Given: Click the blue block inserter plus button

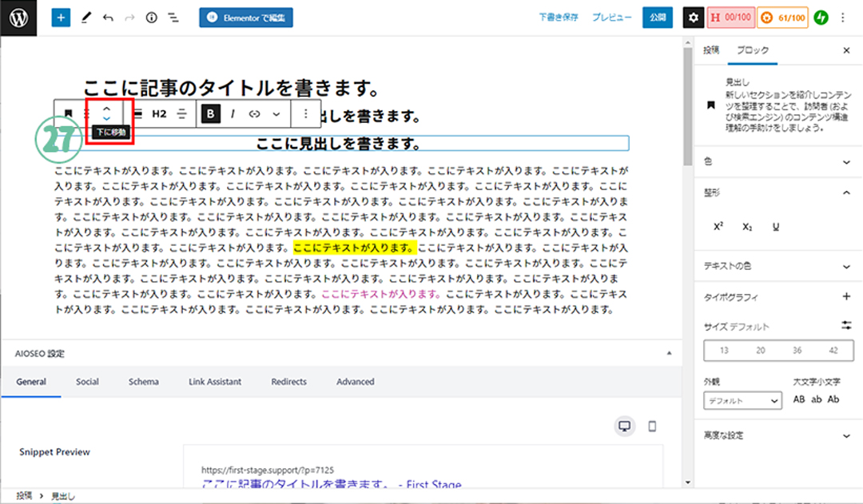Looking at the screenshot, I should [62, 17].
